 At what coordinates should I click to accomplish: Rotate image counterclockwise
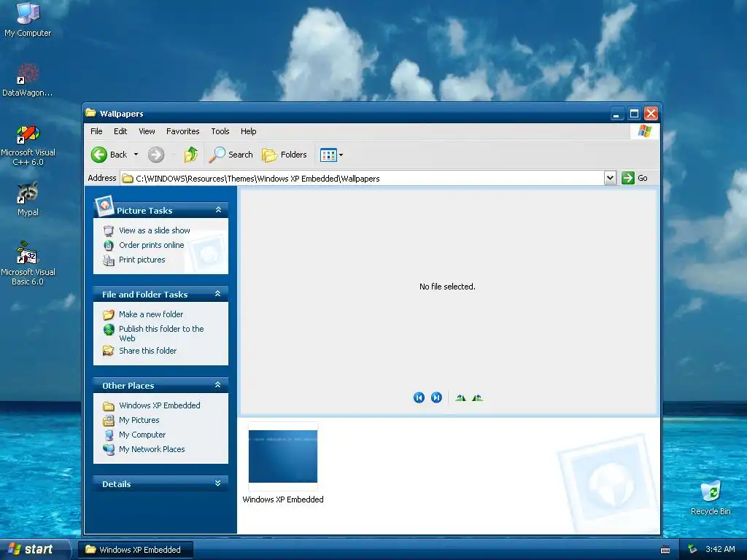(x=477, y=397)
